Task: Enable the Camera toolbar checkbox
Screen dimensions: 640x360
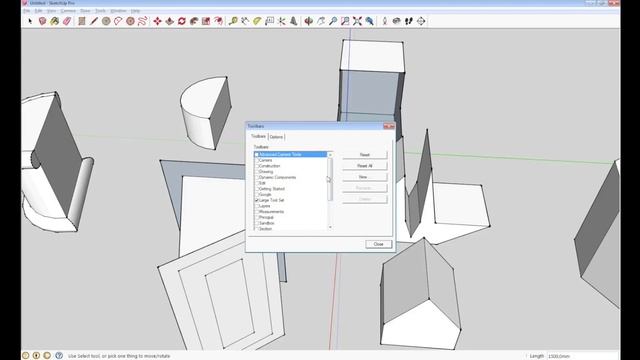Action: [257, 160]
